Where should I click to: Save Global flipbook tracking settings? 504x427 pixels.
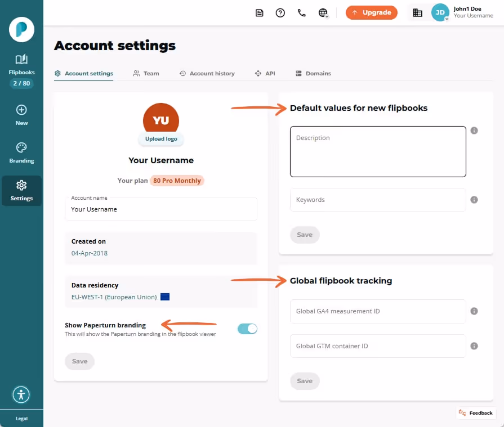click(x=305, y=381)
